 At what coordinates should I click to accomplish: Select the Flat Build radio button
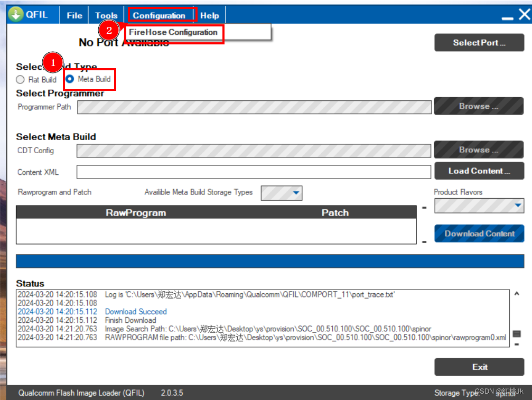(20, 80)
